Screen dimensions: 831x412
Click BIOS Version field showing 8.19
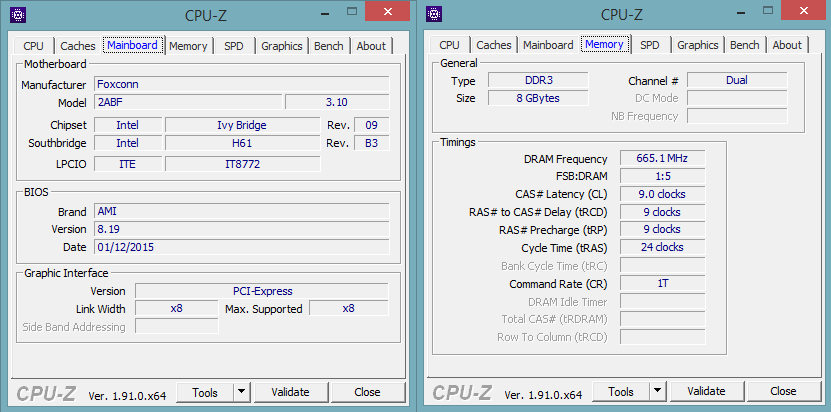242,229
